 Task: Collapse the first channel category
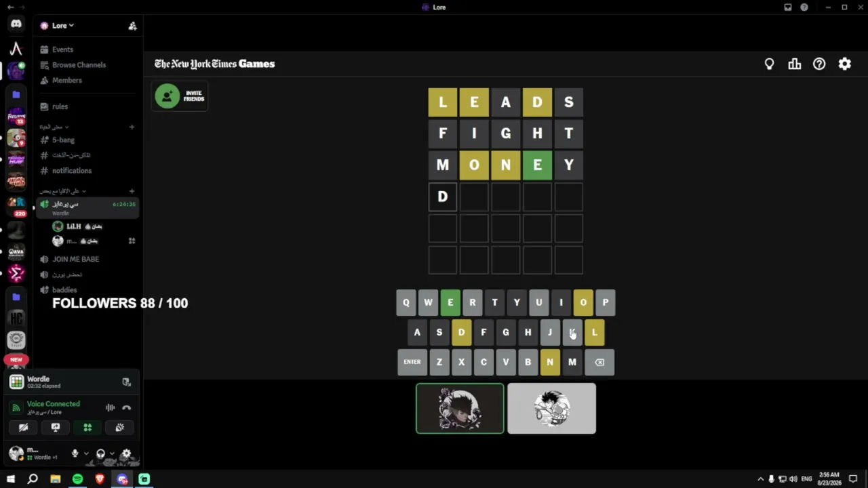[x=54, y=127]
